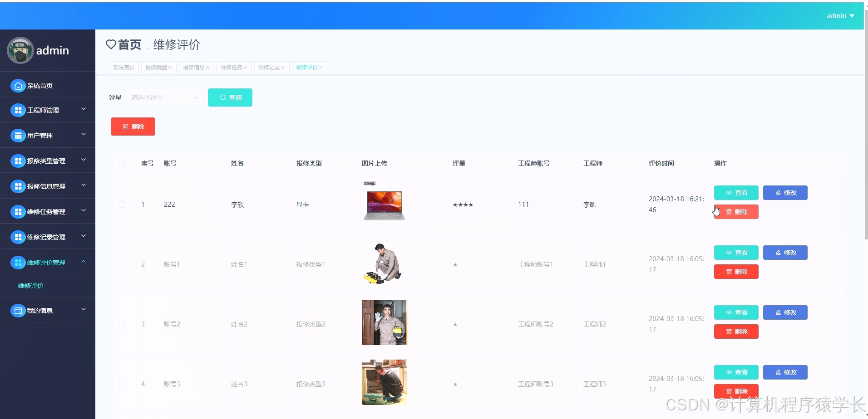Screen dimensions: 868x419
Task: Open the 请选择评星 rating dropdown
Action: [x=164, y=97]
